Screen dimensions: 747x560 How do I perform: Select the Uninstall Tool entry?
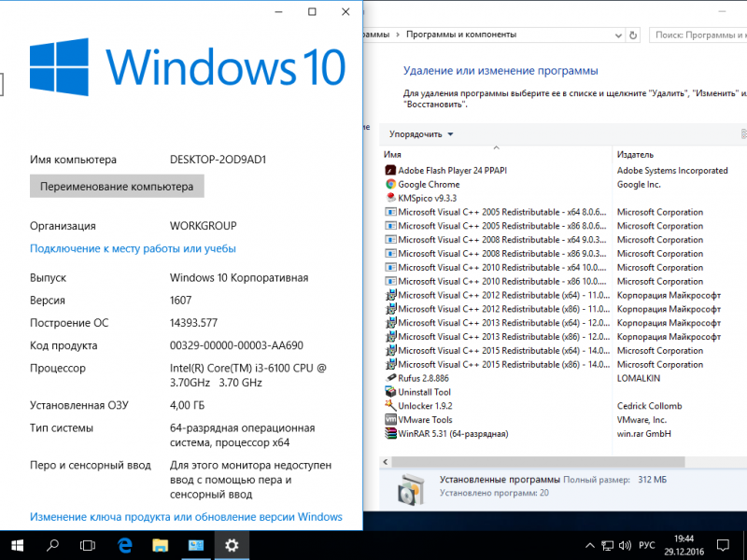click(425, 392)
